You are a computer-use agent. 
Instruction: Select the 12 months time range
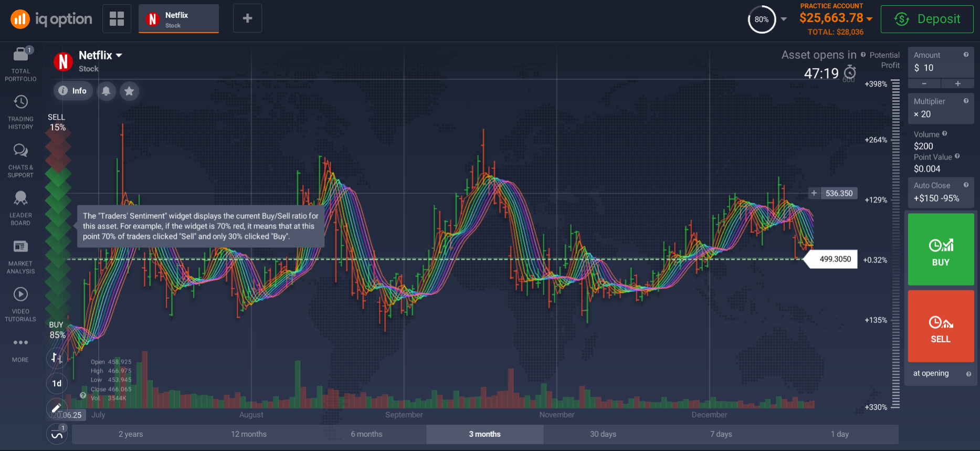click(x=249, y=434)
